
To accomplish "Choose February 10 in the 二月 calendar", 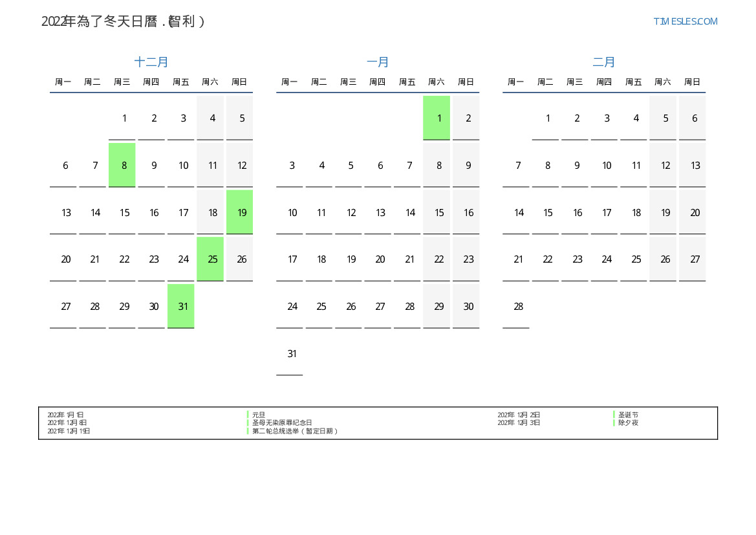I will pos(604,165).
